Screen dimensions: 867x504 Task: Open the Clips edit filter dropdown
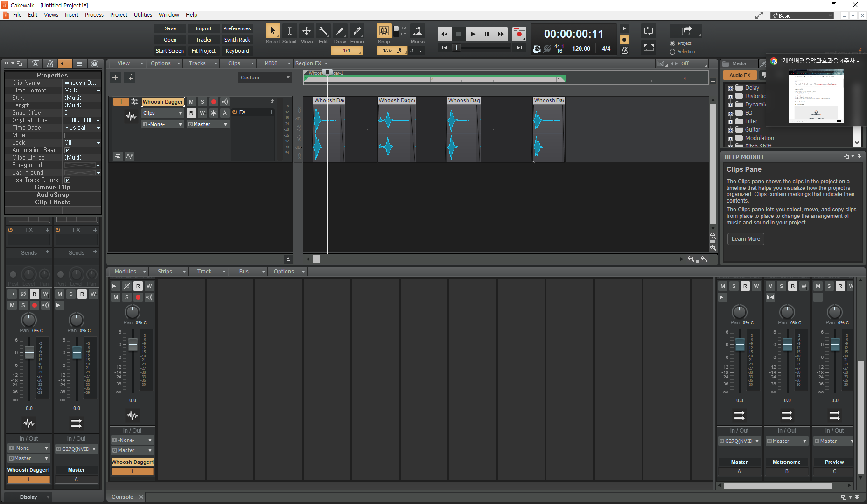click(x=162, y=113)
